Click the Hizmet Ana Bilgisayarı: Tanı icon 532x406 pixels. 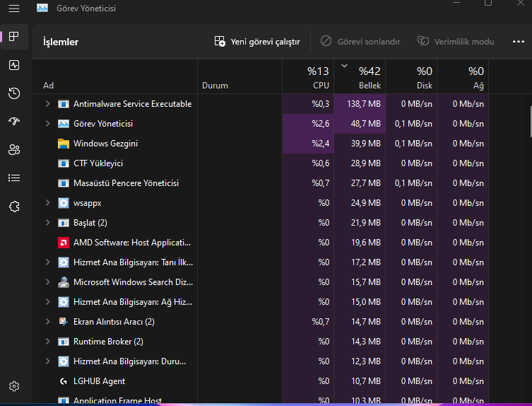pyautogui.click(x=64, y=262)
